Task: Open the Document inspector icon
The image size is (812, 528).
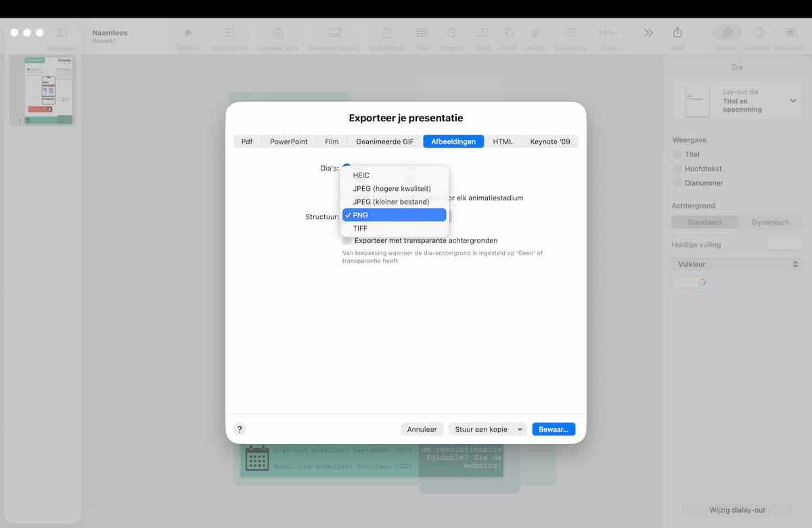Action: pos(790,32)
